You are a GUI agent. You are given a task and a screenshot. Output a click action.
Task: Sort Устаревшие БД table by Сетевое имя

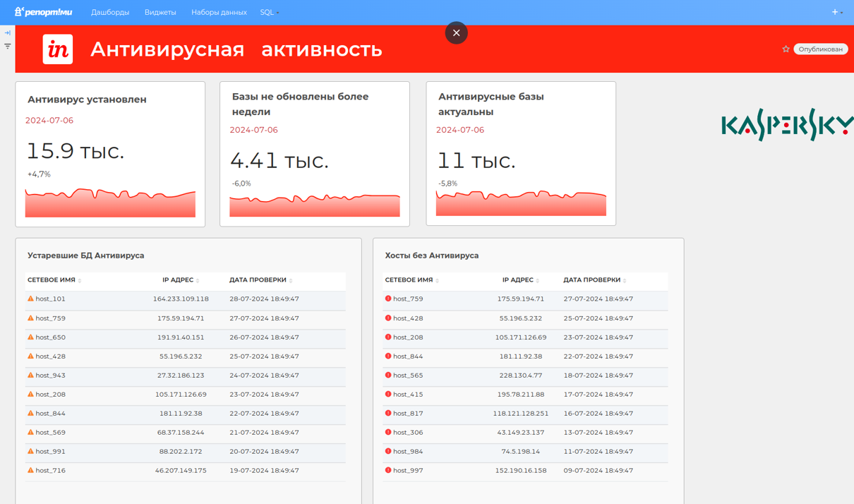(x=54, y=280)
